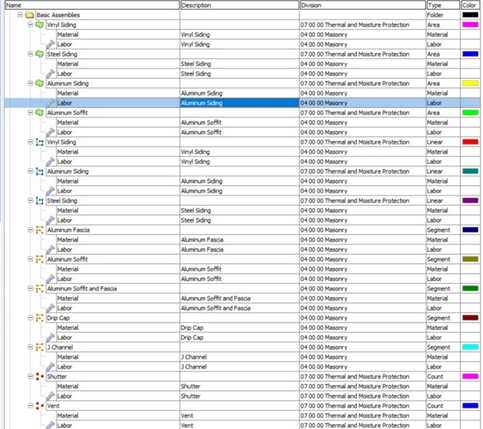The width and height of the screenshot is (483, 429).
Task: Click the green area icon of area-type Vinyl Siding
Action: pyautogui.click(x=39, y=25)
